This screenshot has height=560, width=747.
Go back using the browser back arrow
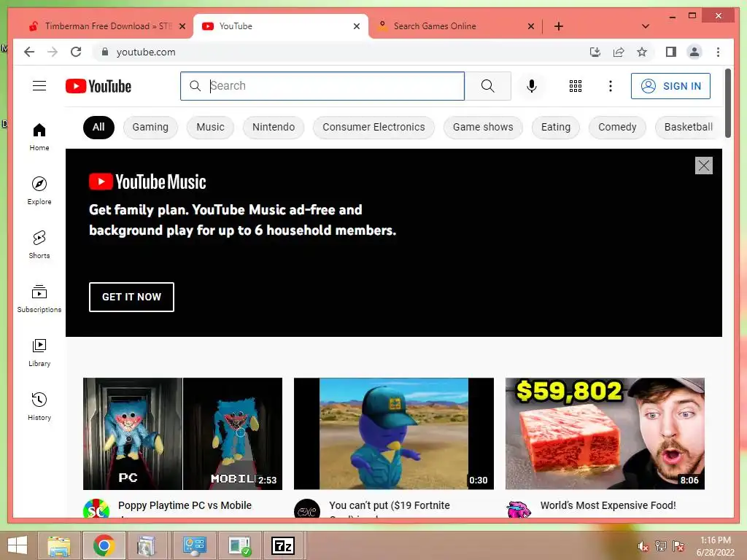[29, 52]
